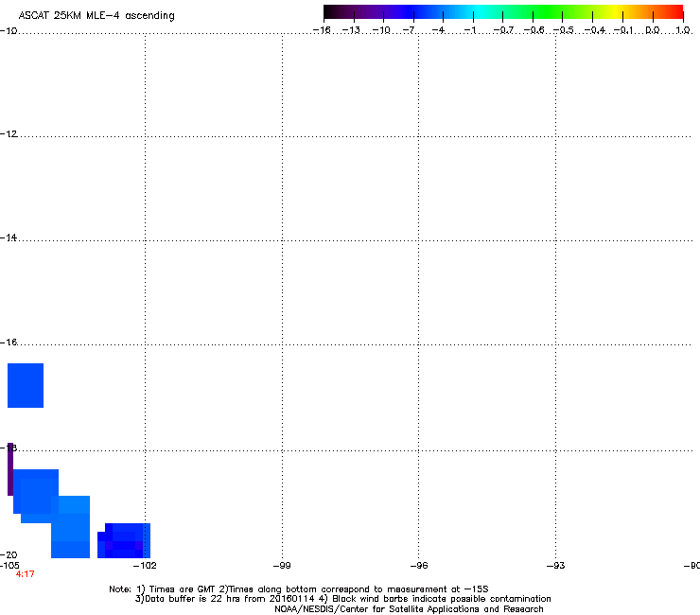Screen dimensions: 700x615
Task: Click the red 4:17 pass time label
Action: [x=25, y=574]
